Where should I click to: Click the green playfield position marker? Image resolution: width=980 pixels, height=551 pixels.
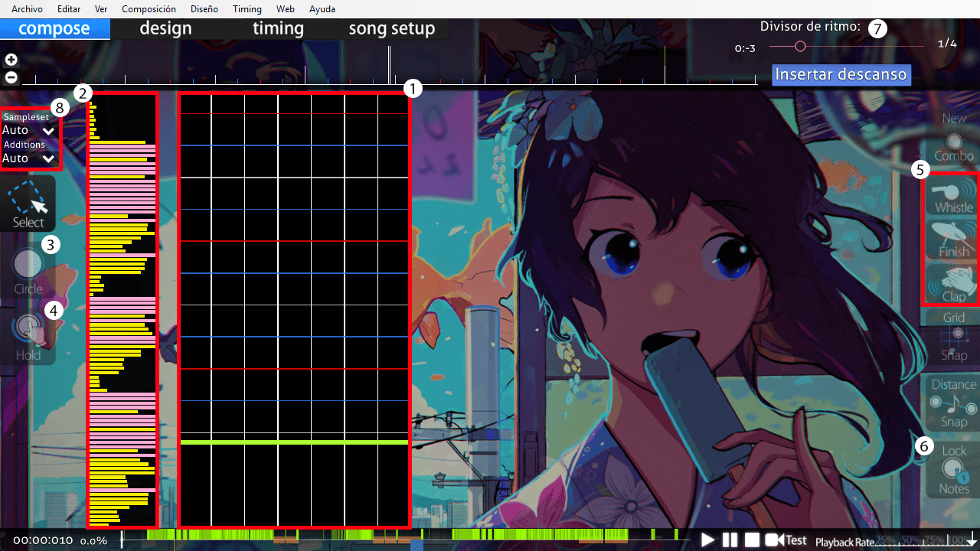coord(294,442)
